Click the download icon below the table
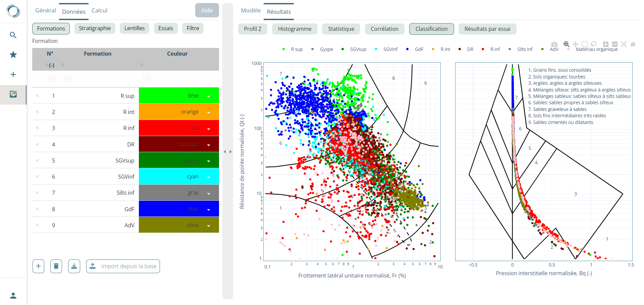The width and height of the screenshot is (644, 305). 74,266
